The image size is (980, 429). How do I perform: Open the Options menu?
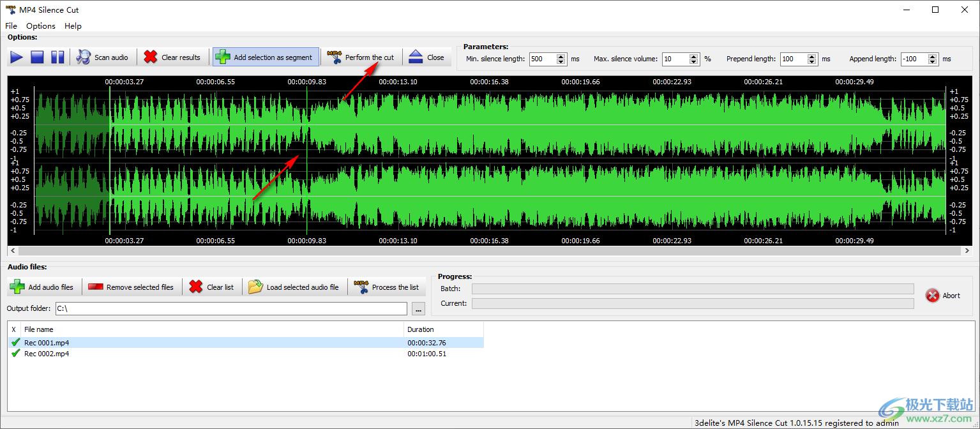click(41, 26)
